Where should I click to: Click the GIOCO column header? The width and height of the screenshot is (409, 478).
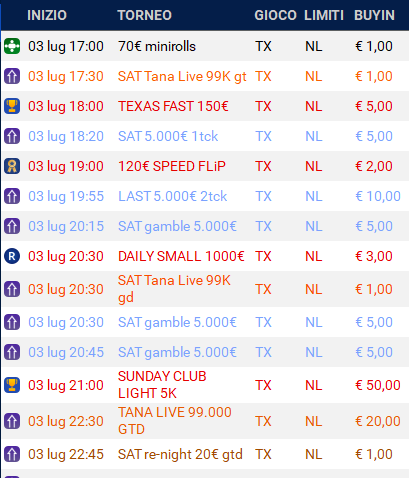pos(275,15)
